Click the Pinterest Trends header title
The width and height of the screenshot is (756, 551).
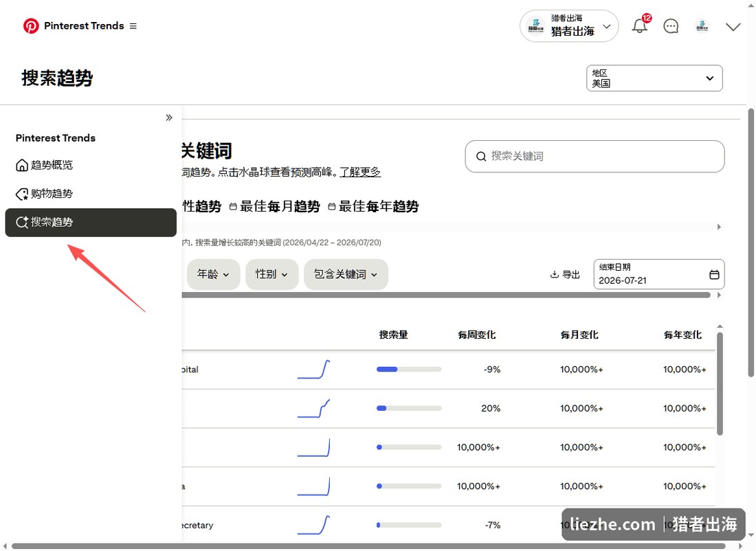point(84,26)
